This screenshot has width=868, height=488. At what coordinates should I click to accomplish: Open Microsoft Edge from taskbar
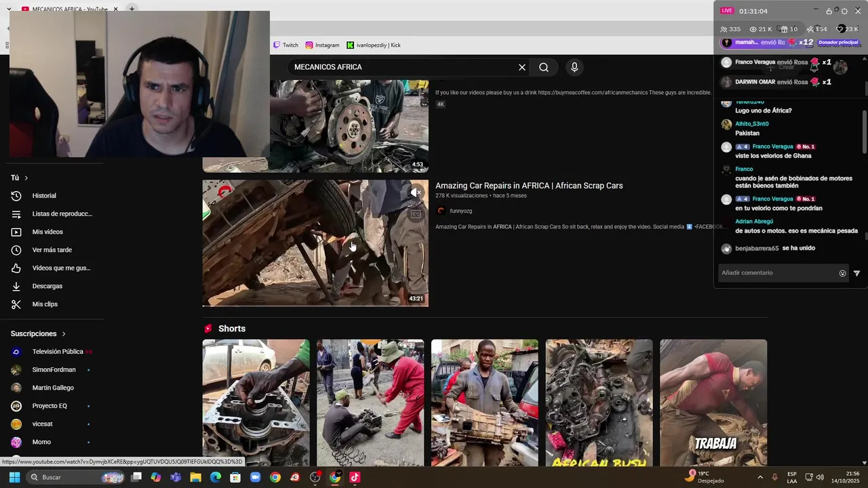coord(216,477)
